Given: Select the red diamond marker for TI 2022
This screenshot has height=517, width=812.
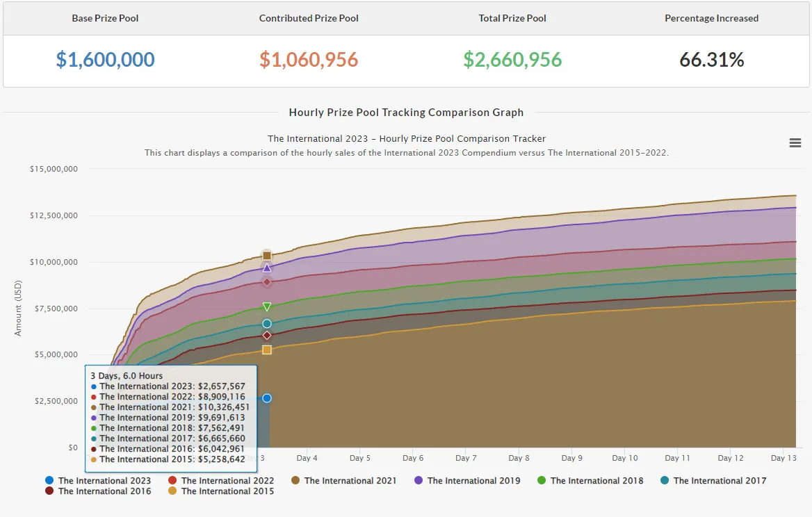Looking at the screenshot, I should 267,282.
